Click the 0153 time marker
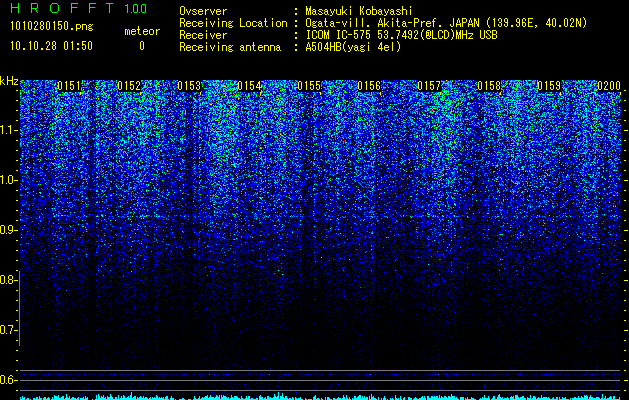 [x=189, y=86]
